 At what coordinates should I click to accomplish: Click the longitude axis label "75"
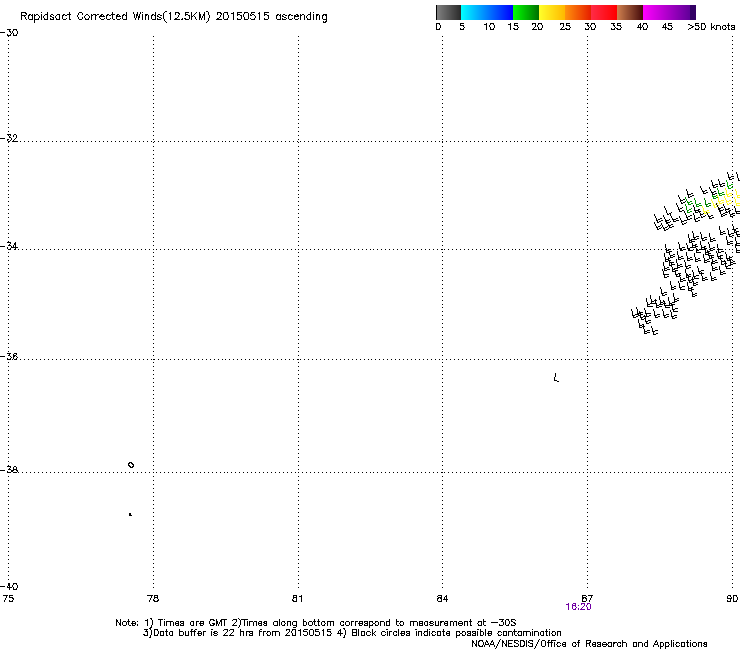pos(8,599)
